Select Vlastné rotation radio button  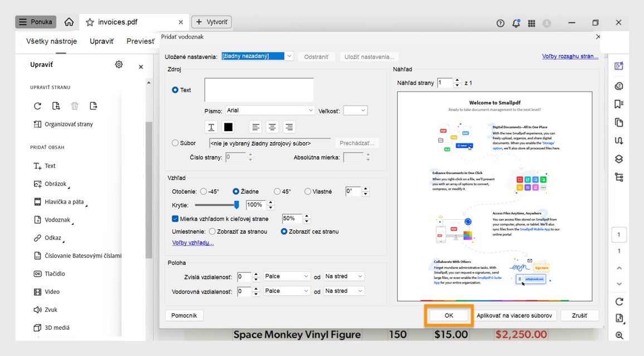point(308,191)
